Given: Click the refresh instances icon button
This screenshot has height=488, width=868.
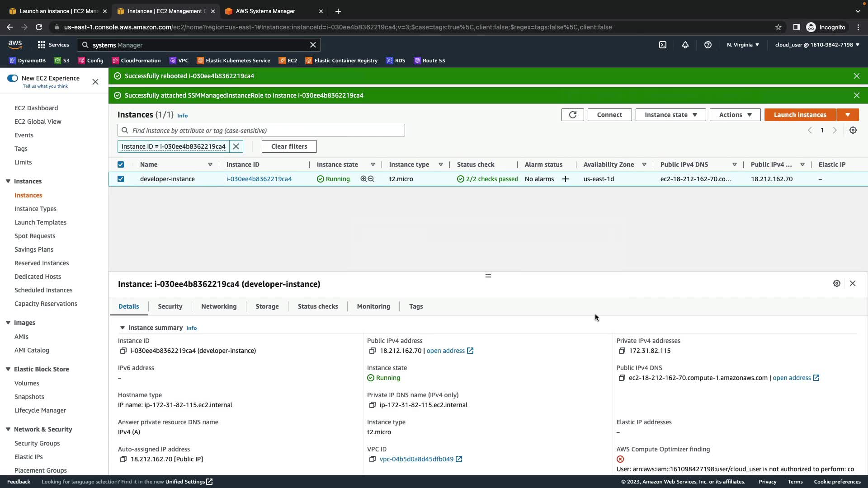Looking at the screenshot, I should pyautogui.click(x=572, y=115).
